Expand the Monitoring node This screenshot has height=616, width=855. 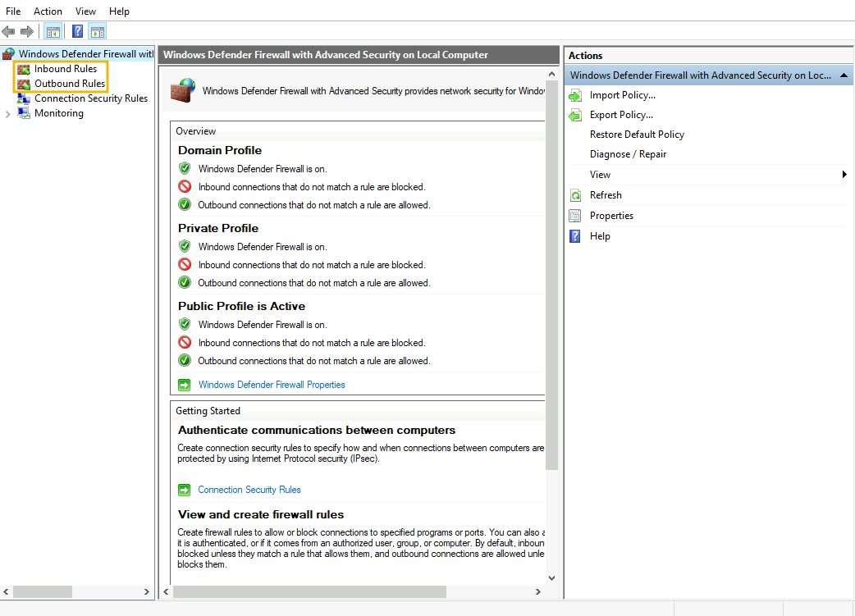click(7, 112)
